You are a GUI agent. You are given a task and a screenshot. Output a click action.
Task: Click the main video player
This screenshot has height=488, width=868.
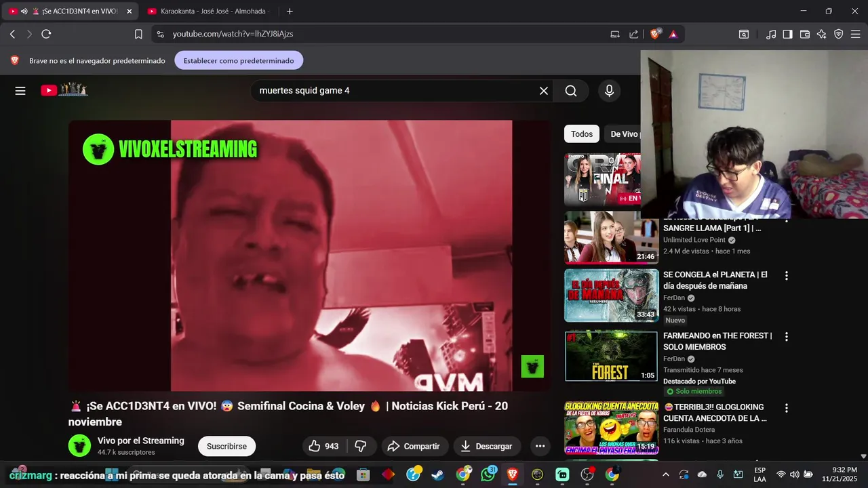pos(309,256)
